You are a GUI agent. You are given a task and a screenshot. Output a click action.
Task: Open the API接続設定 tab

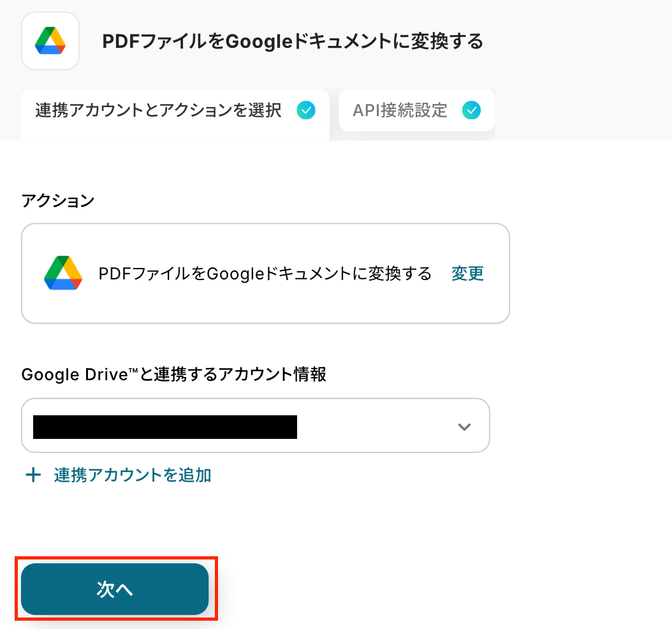(x=400, y=111)
